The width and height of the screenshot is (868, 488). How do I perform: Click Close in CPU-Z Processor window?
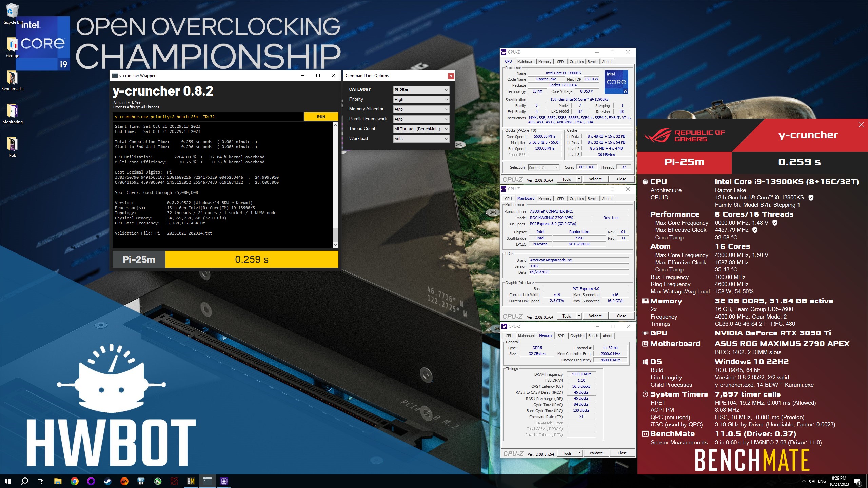click(x=622, y=179)
